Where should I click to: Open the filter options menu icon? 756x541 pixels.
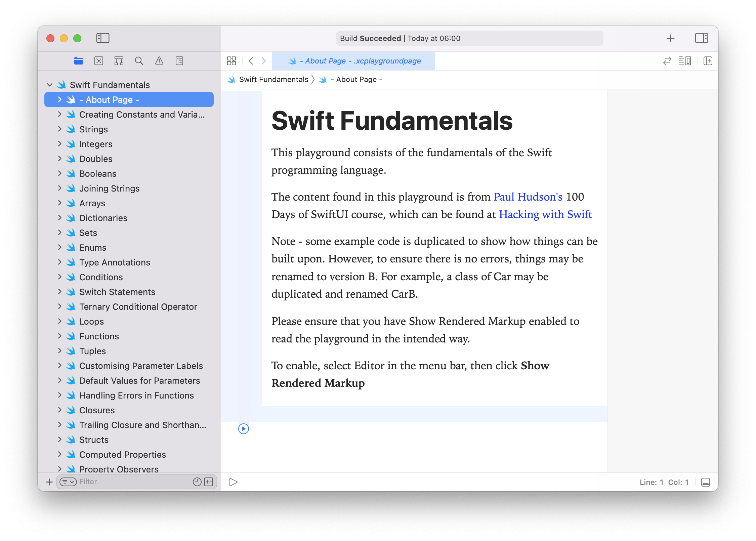68,482
